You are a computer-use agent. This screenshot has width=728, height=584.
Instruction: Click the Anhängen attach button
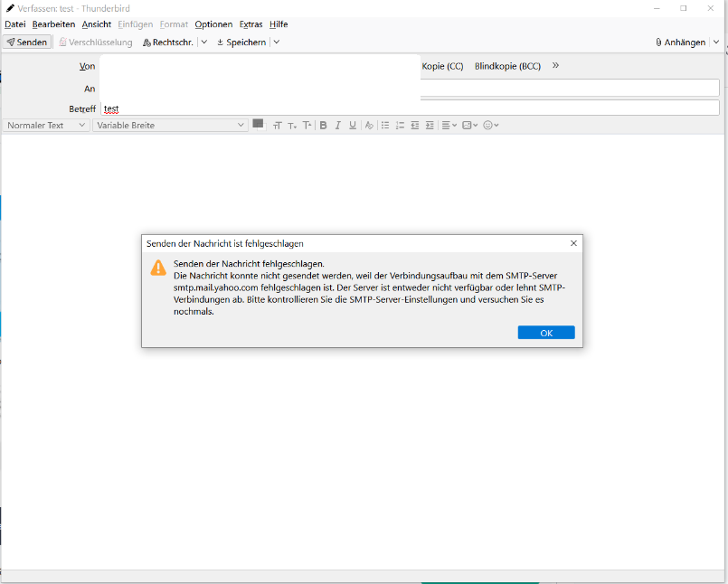tap(680, 42)
